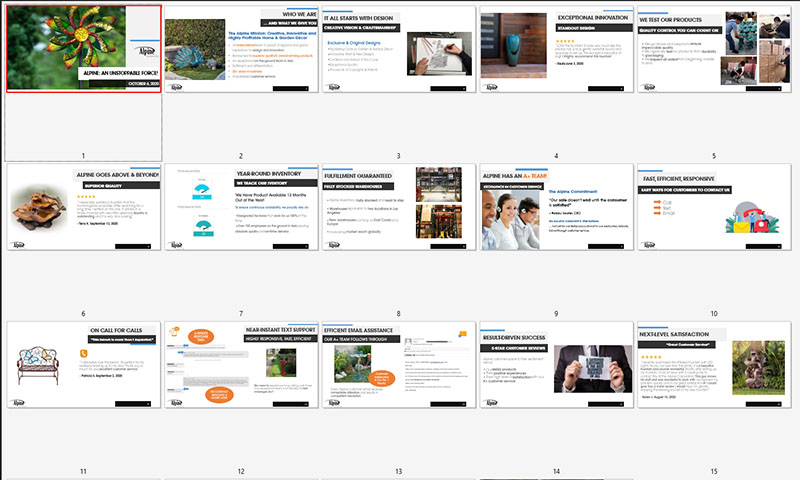Click the yellow phone icon on slide 11
This screenshot has width=800, height=480.
(83, 351)
